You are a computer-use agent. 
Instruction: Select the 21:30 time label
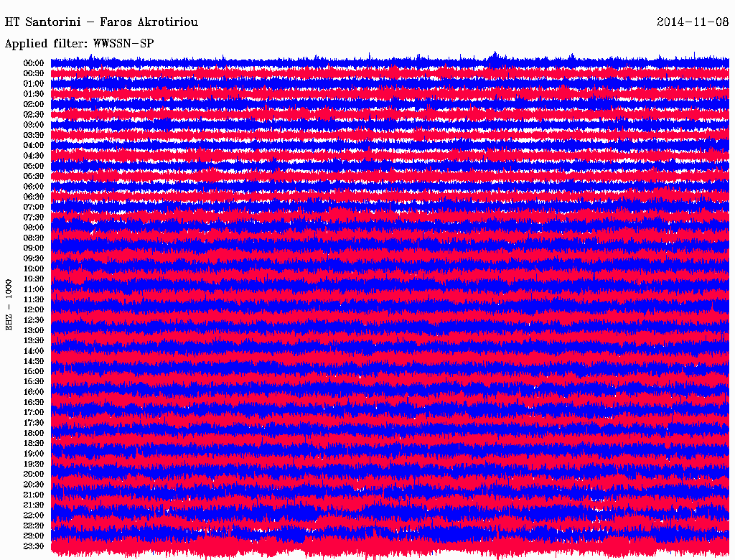34,505
